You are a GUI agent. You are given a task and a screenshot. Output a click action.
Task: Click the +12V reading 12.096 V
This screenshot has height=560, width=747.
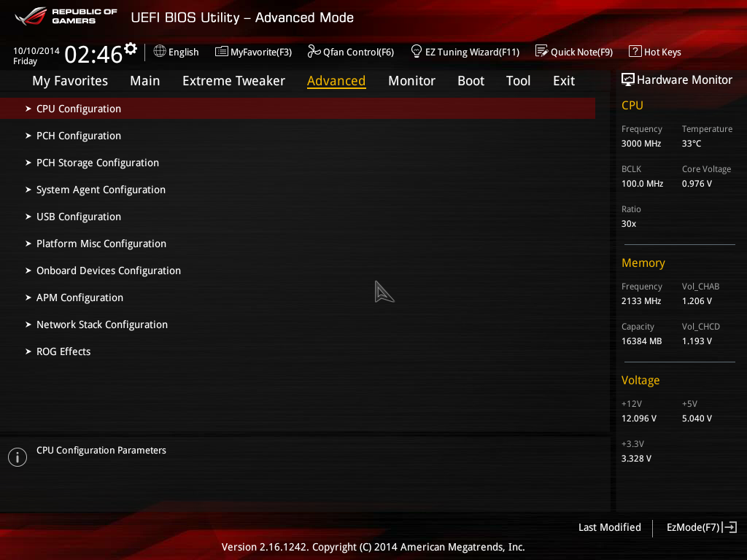[638, 418]
